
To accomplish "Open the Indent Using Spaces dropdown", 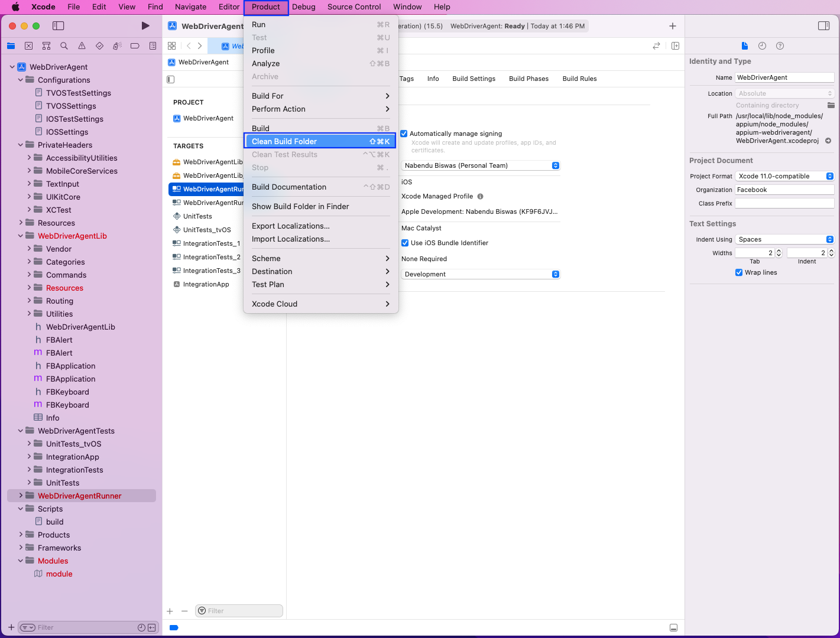I will point(784,239).
